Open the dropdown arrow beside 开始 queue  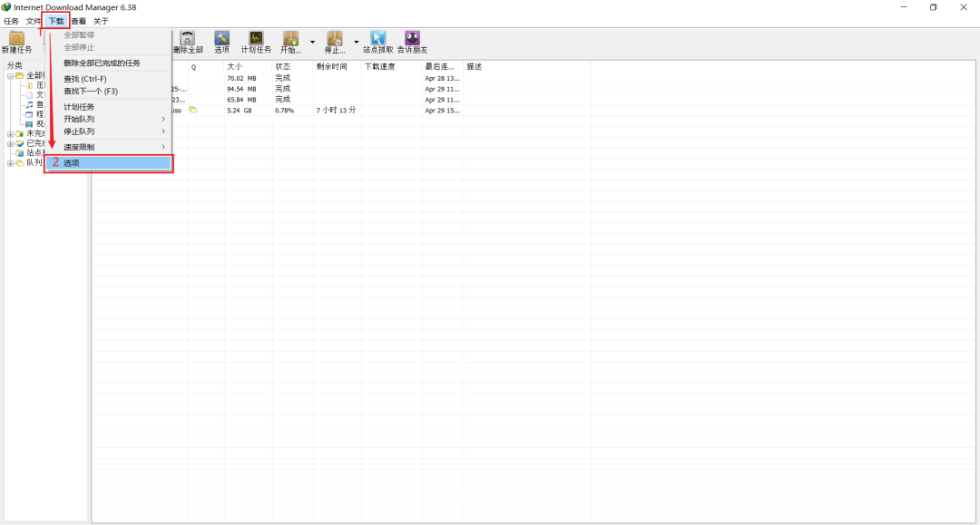pyautogui.click(x=312, y=41)
